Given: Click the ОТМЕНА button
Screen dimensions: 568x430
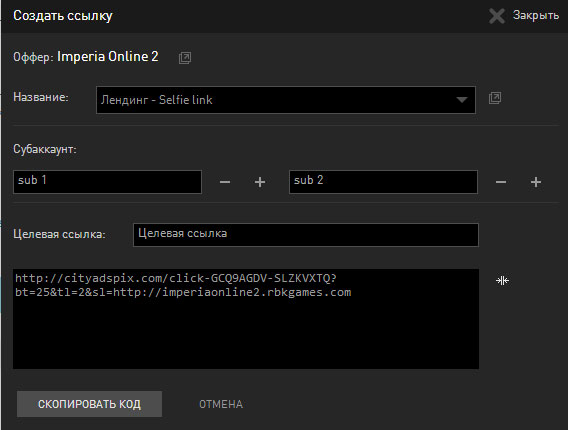Looking at the screenshot, I should 221,404.
